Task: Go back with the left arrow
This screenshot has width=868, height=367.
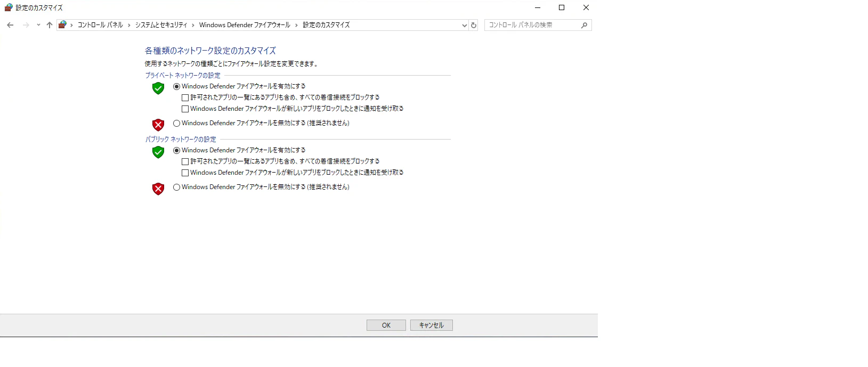Action: 10,25
